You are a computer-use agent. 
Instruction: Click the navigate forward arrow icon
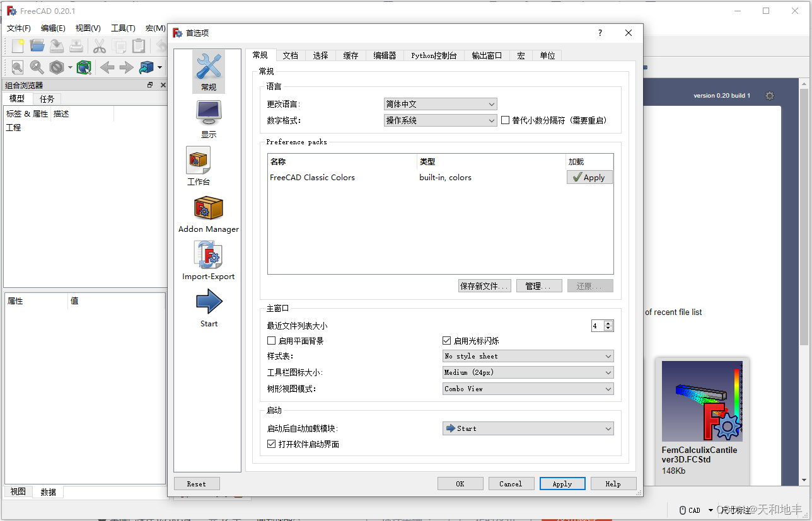[x=127, y=67]
